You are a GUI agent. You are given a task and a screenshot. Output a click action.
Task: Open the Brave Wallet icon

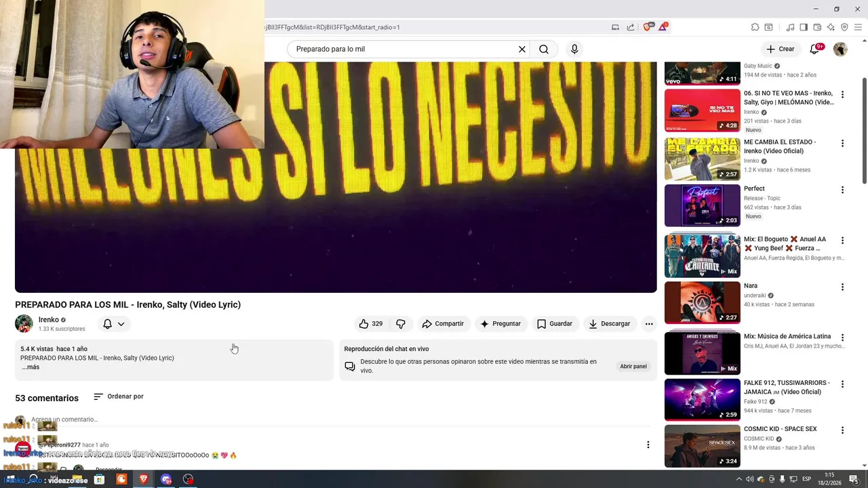click(817, 27)
